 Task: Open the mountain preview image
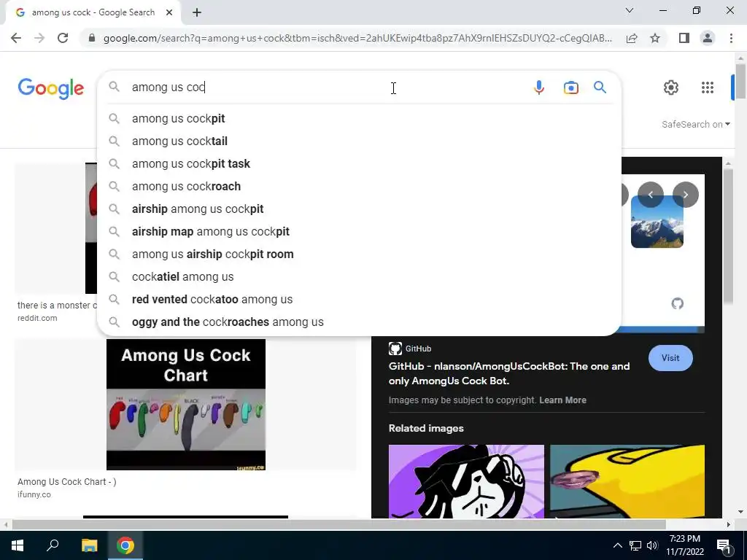657,222
